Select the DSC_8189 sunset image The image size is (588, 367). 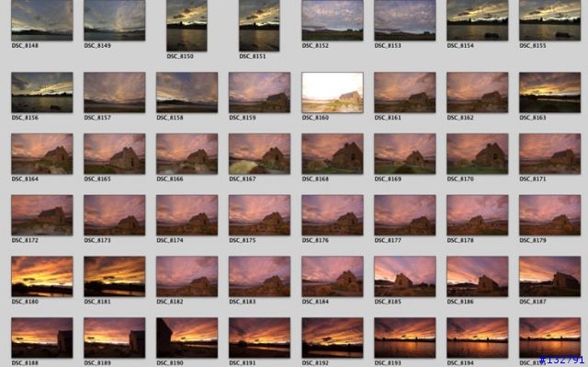(114, 338)
